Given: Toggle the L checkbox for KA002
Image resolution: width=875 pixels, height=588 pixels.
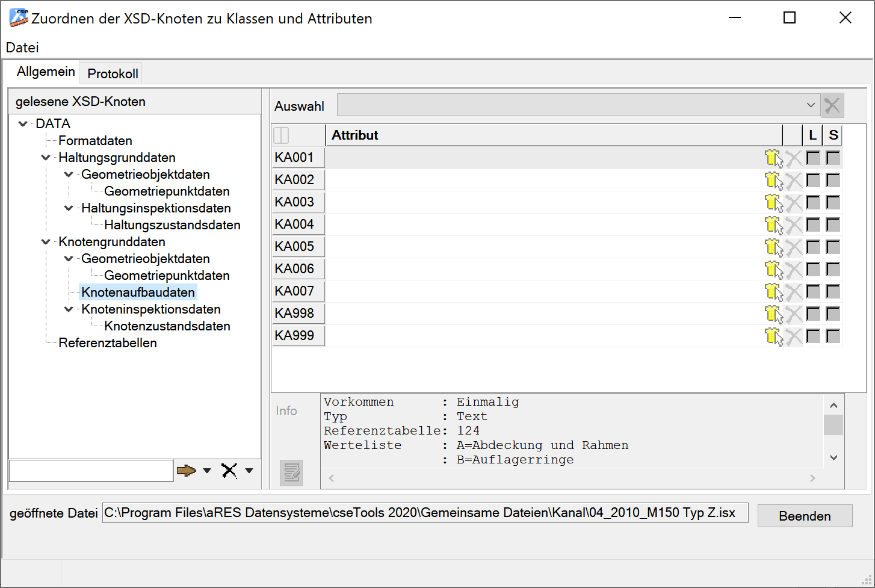Looking at the screenshot, I should click(x=813, y=180).
